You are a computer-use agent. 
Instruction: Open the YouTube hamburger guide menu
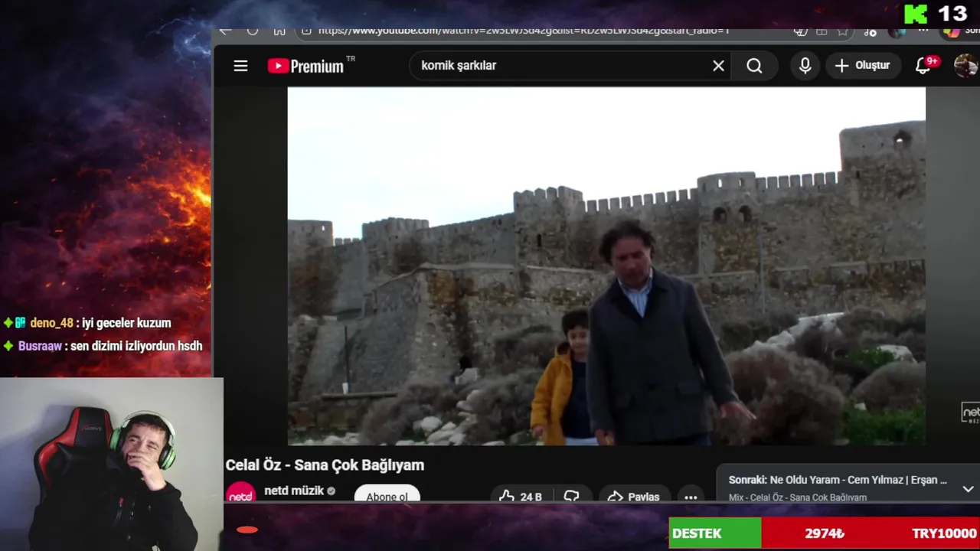pos(240,66)
